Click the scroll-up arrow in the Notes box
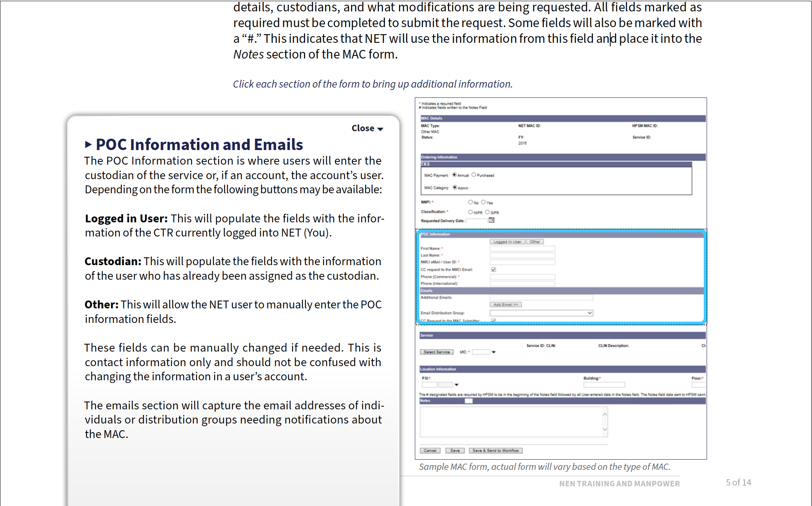 pyautogui.click(x=604, y=415)
